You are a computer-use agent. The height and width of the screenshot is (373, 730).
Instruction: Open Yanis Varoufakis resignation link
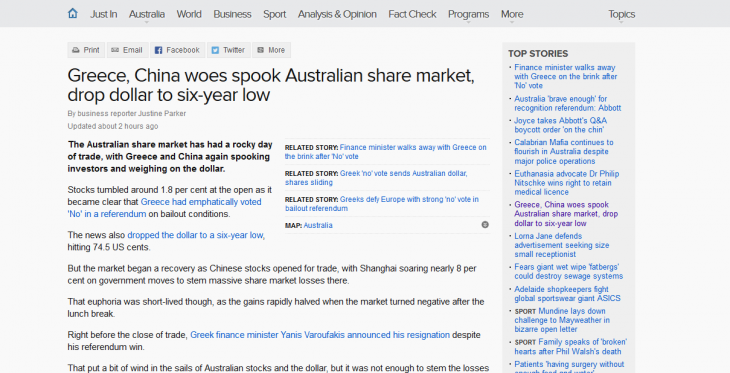tap(320, 335)
